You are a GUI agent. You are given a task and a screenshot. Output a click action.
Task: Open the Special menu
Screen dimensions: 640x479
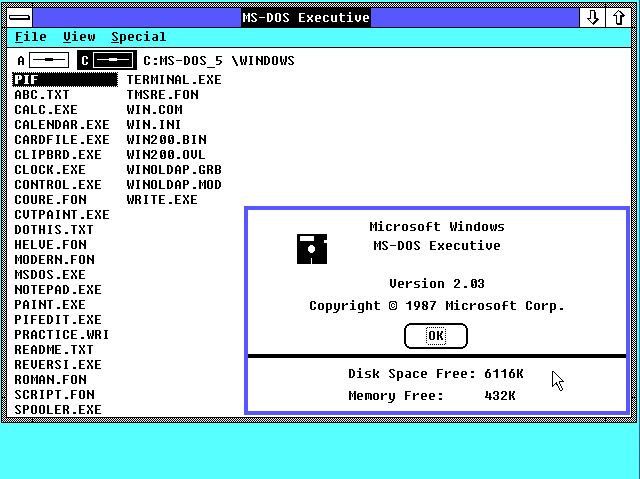tap(139, 37)
